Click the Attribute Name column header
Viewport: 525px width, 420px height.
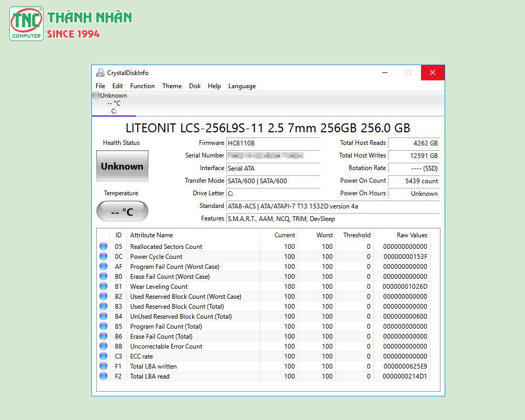coord(193,235)
